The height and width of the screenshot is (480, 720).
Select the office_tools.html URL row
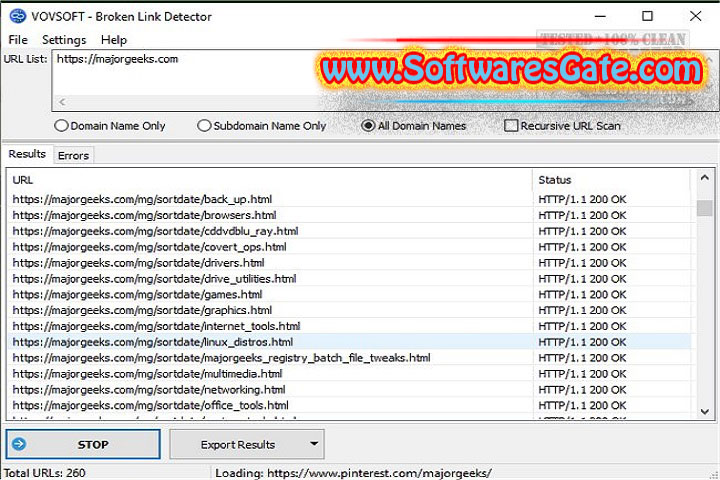pyautogui.click(x=349, y=406)
